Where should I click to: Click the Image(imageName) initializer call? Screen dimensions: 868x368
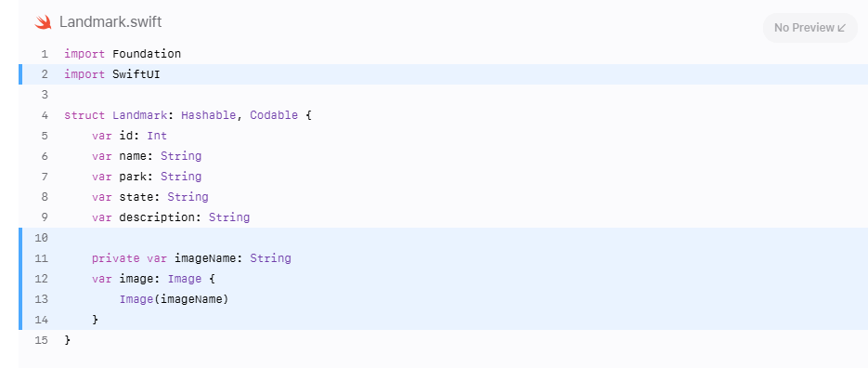click(174, 299)
